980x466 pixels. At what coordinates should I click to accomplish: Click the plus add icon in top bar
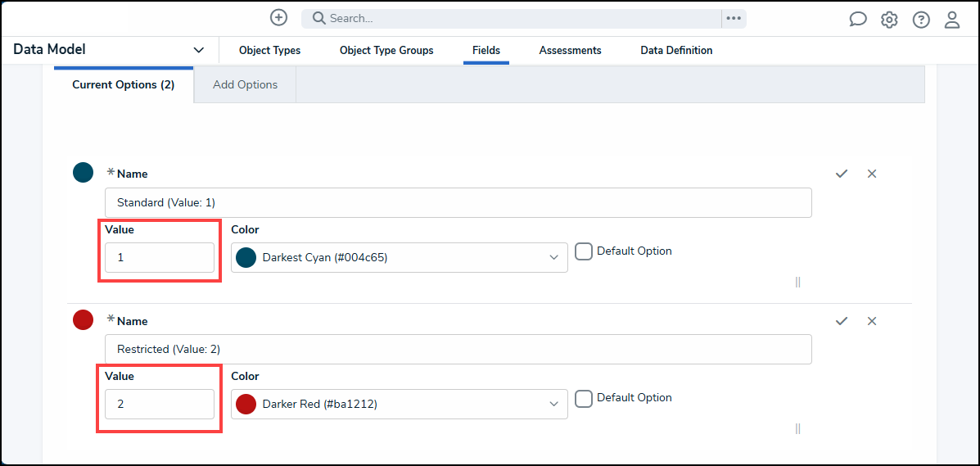click(x=278, y=17)
